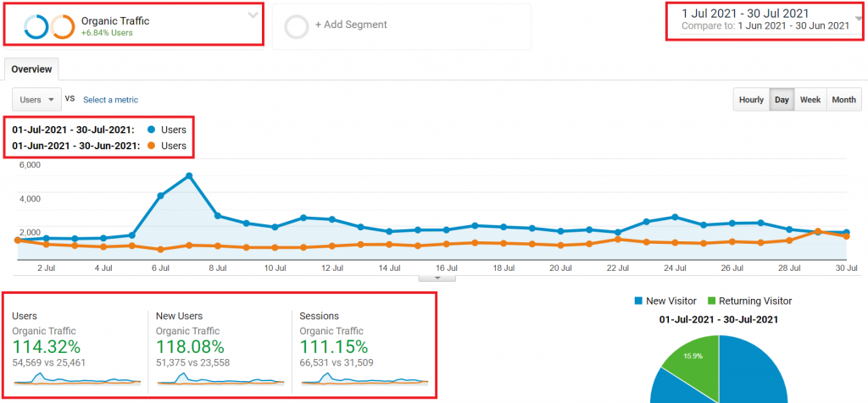868x403 pixels.
Task: Open the Users metric dropdown
Action: 36,100
